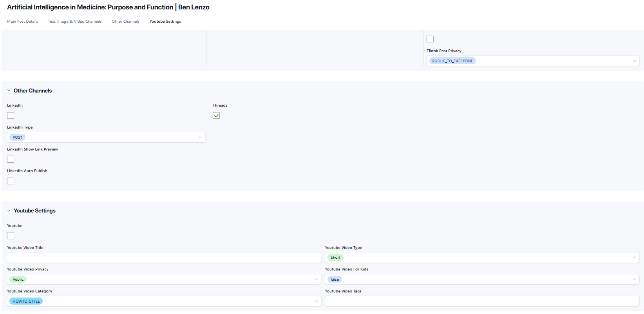The width and height of the screenshot is (644, 314).
Task: Open the LinkedIn Type dropdown
Action: tap(106, 137)
